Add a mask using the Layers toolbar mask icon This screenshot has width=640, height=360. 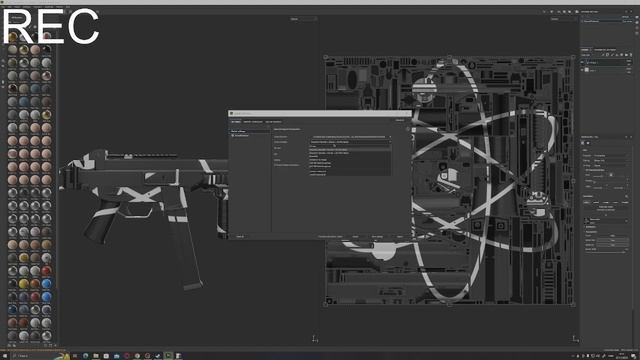tap(607, 55)
